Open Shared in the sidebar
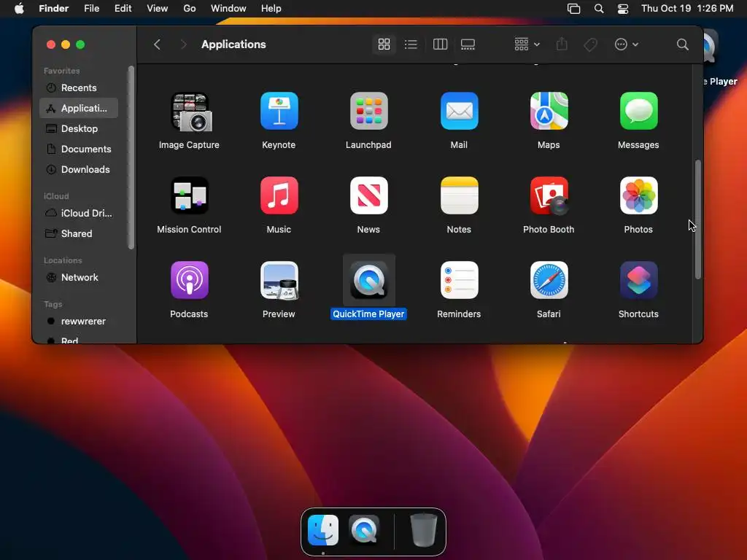The image size is (747, 560). point(79,234)
